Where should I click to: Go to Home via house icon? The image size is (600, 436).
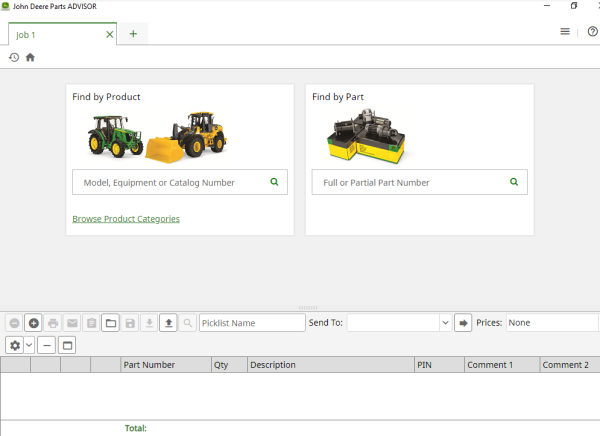(30, 57)
